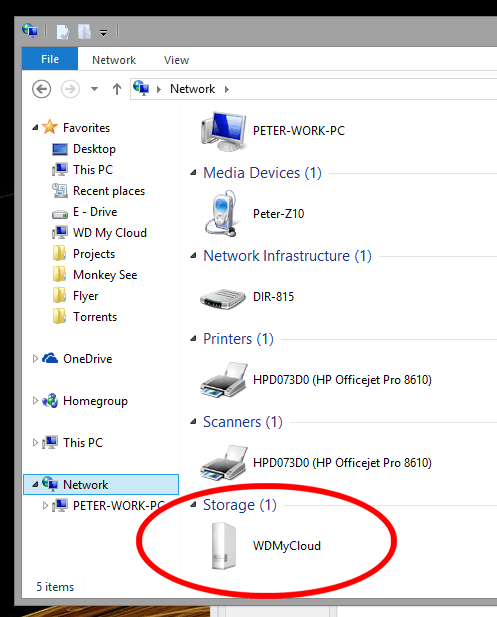Click the Forward arrow button

point(70,89)
